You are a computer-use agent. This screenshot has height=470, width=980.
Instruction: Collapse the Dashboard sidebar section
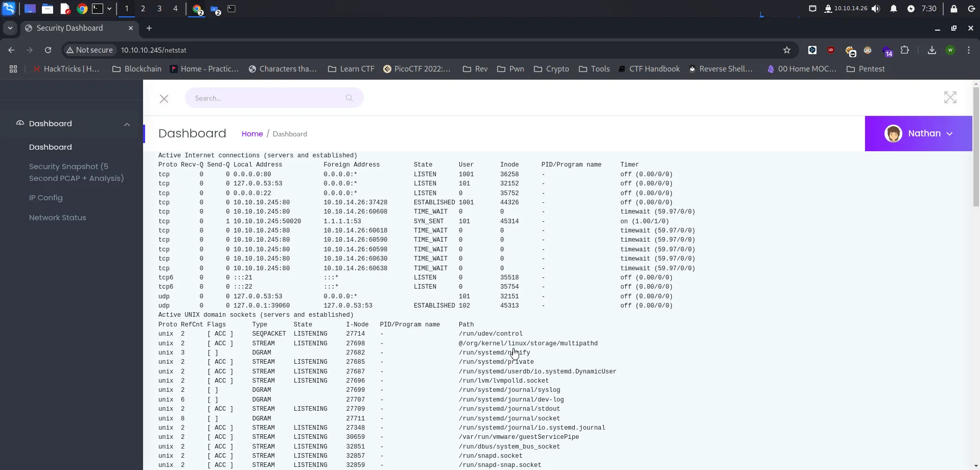click(x=127, y=124)
